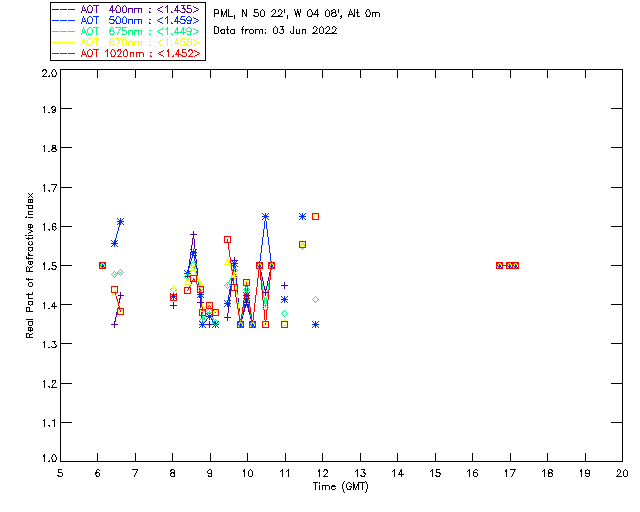Click the x-axis tick label 10
The height and width of the screenshot is (512, 640).
[247, 473]
